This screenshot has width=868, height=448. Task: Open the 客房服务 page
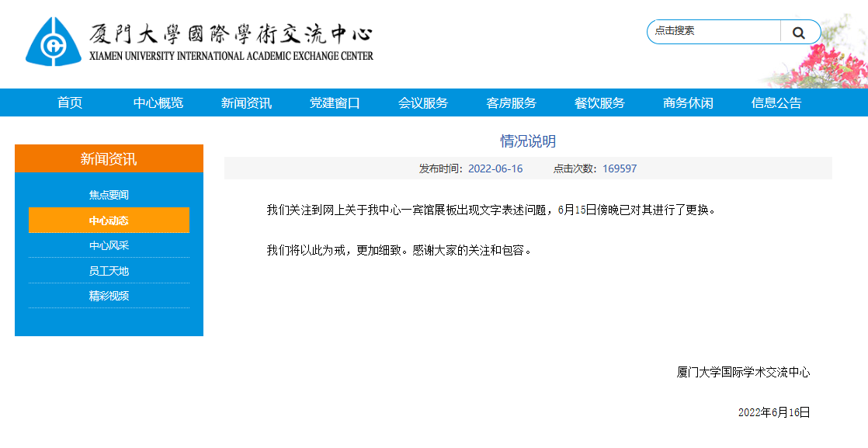click(x=509, y=102)
